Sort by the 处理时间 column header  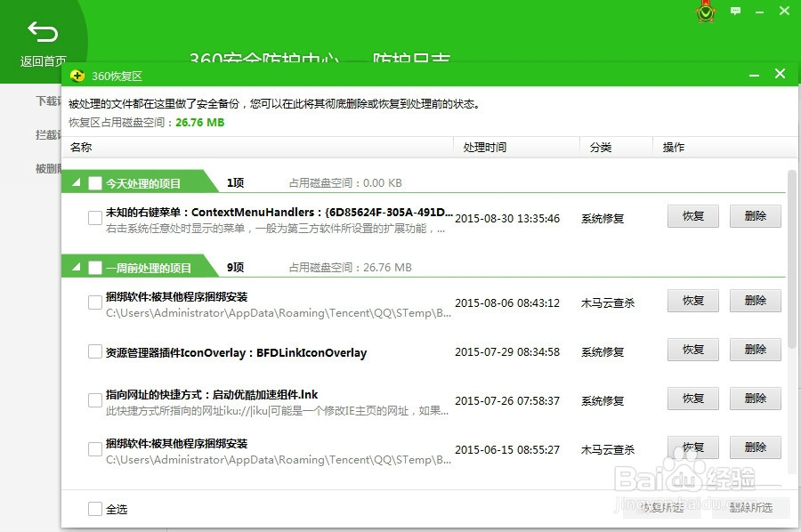(516, 147)
